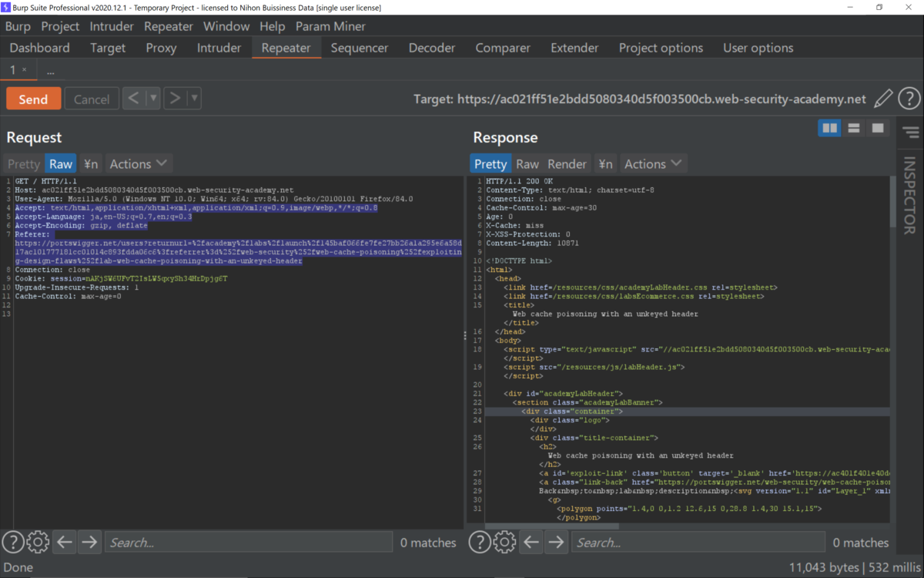The image size is (924, 578).
Task: Open the previous-history dropdown arrow
Action: point(152,98)
